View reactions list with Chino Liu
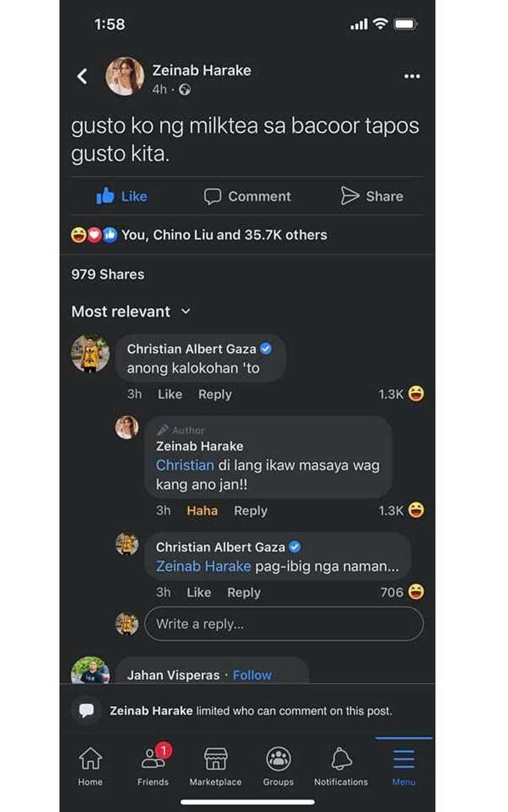The height and width of the screenshot is (812, 508). (224, 235)
